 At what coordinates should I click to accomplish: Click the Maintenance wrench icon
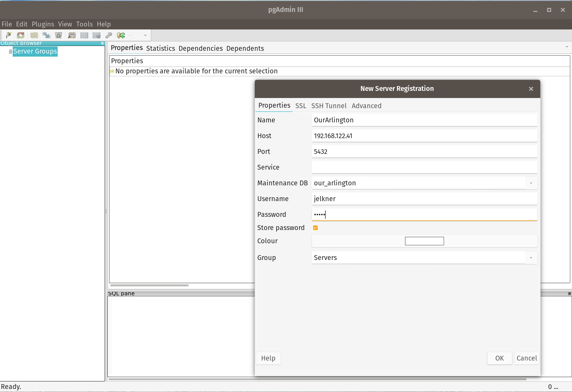pyautogui.click(x=109, y=35)
